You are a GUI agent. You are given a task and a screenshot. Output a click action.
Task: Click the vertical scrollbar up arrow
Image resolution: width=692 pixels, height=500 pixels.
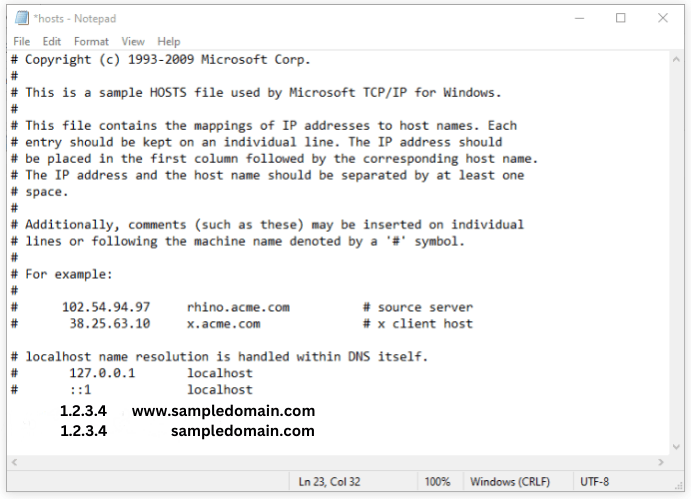(x=677, y=60)
